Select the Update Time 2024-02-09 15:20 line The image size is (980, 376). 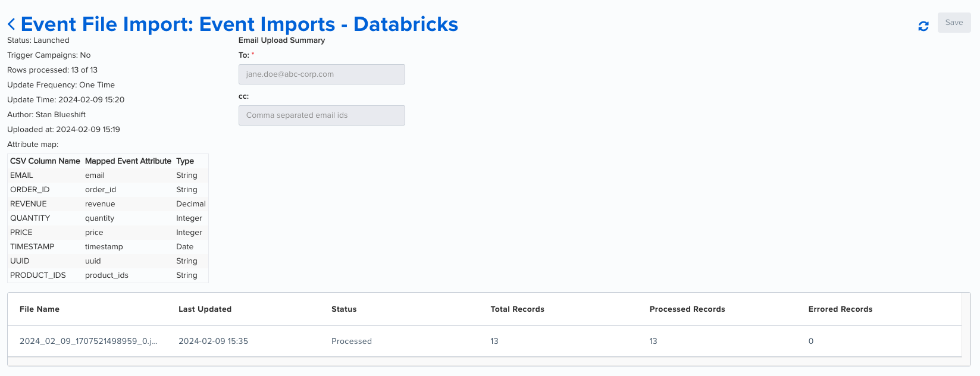pyautogui.click(x=65, y=100)
